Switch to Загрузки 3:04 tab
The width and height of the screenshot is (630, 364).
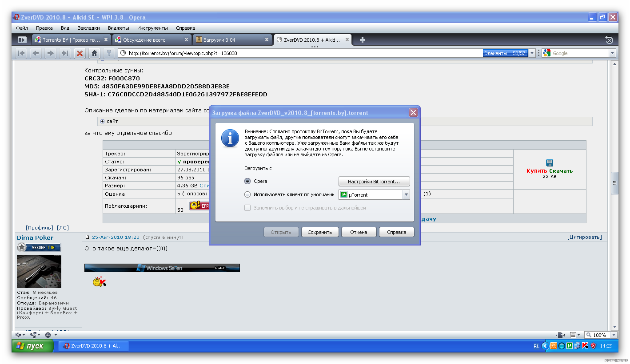(x=232, y=40)
